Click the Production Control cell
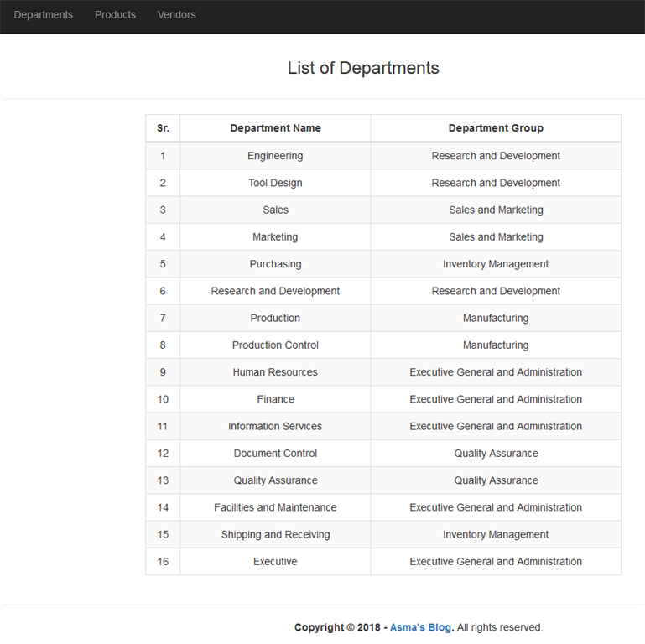645x644 pixels. click(x=275, y=345)
